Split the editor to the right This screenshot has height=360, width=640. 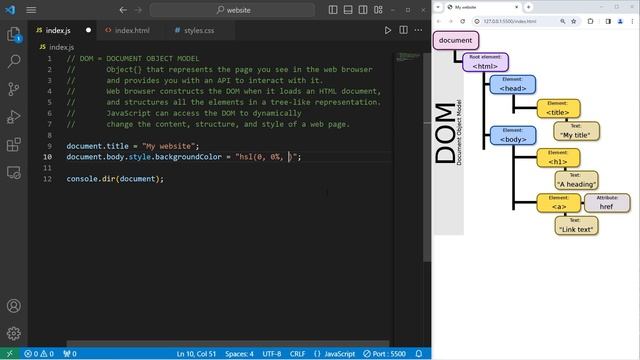tap(403, 30)
